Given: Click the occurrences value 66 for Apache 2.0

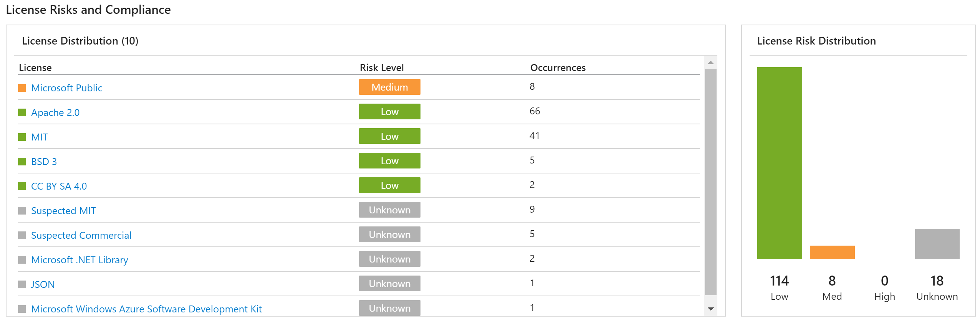Looking at the screenshot, I should (x=535, y=111).
